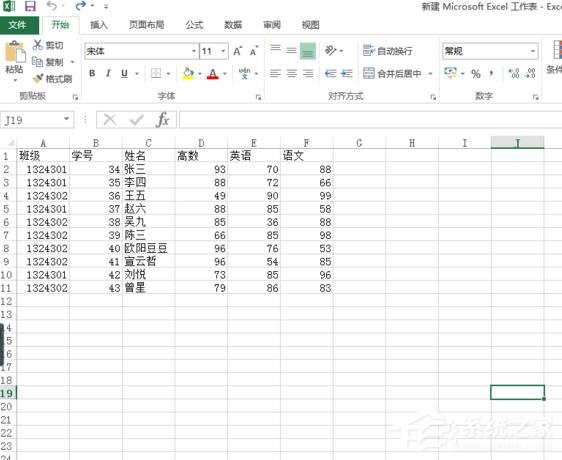This screenshot has width=562, height=460.
Task: Click the text orientation icon
Action: point(330,50)
